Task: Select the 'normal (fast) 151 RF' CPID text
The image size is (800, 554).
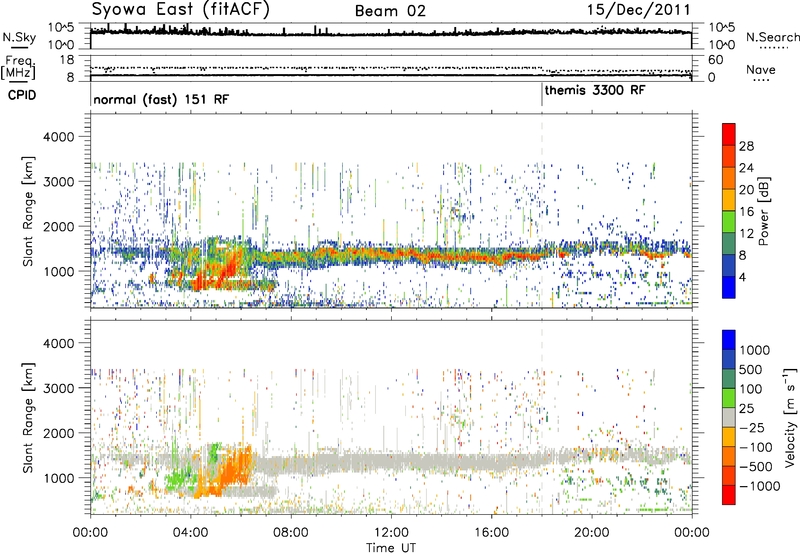Action: (x=161, y=99)
